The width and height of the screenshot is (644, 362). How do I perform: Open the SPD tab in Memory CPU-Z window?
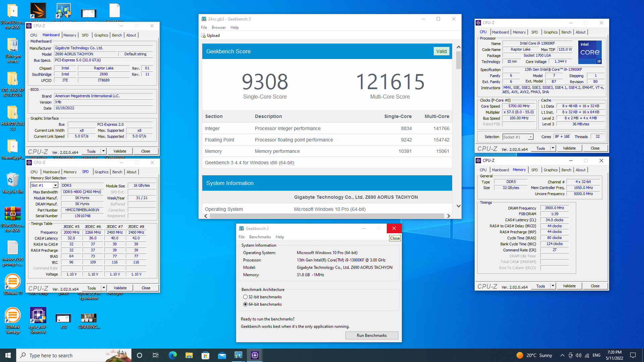pos(535,170)
